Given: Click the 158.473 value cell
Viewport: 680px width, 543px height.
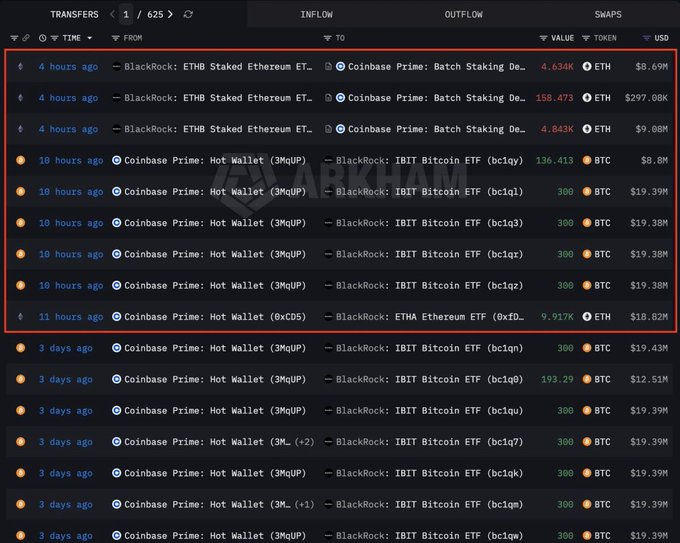Looking at the screenshot, I should [x=554, y=98].
